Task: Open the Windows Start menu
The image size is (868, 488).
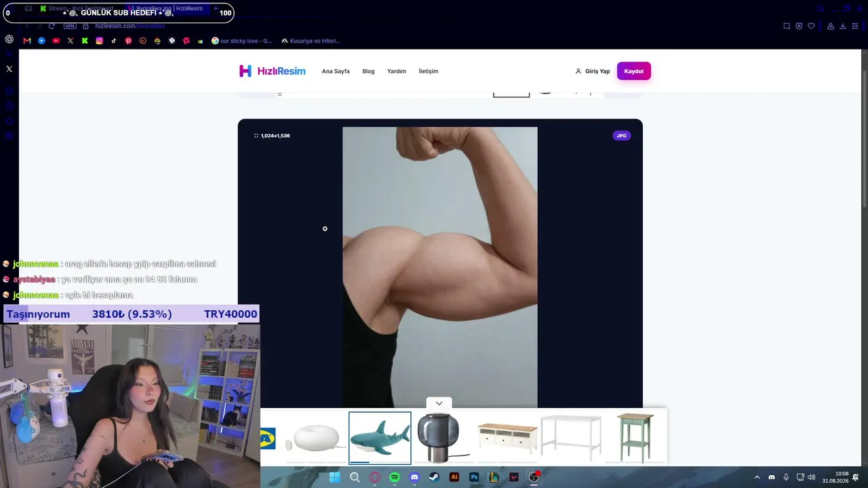Action: point(334,477)
